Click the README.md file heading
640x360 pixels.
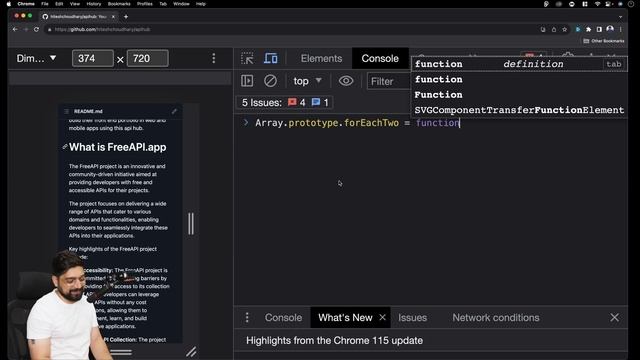coord(88,111)
